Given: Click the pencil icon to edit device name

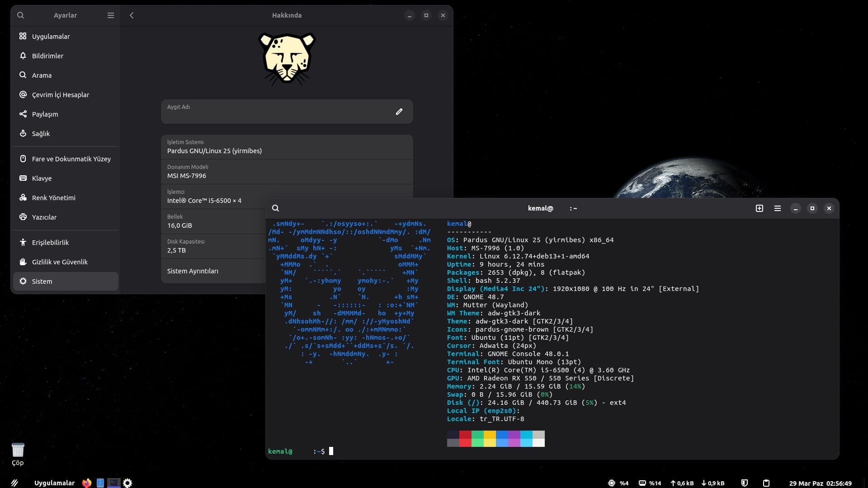Looking at the screenshot, I should 399,112.
